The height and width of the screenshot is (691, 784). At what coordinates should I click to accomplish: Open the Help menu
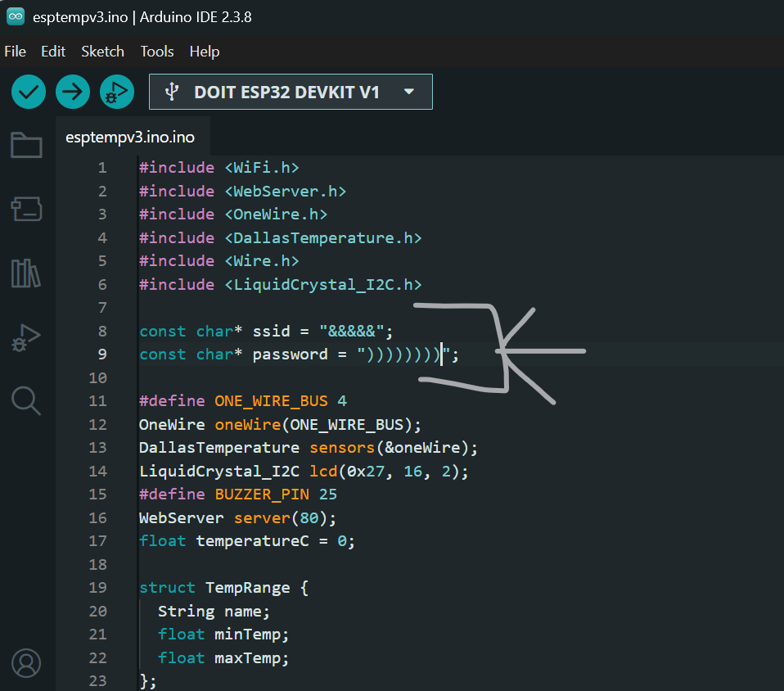pos(205,52)
